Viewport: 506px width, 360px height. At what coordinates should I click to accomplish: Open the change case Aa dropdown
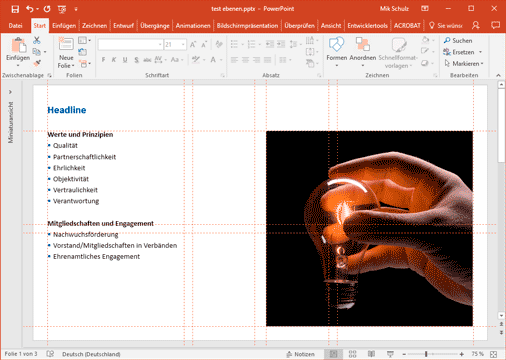pos(177,60)
